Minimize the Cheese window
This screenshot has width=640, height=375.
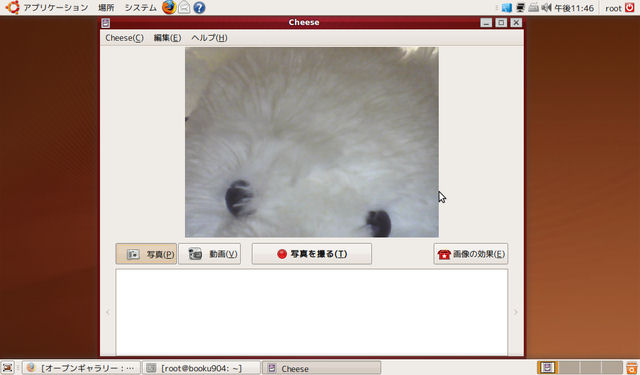point(486,23)
